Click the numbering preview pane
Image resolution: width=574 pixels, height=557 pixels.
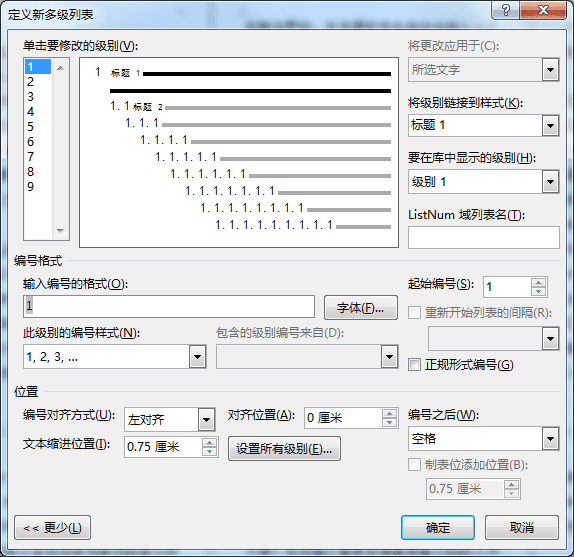239,152
